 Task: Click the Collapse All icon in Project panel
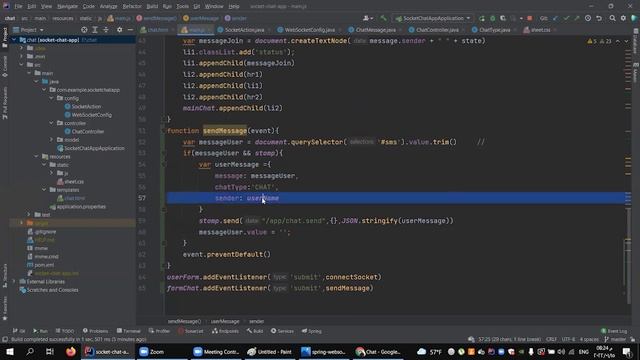coord(106,30)
